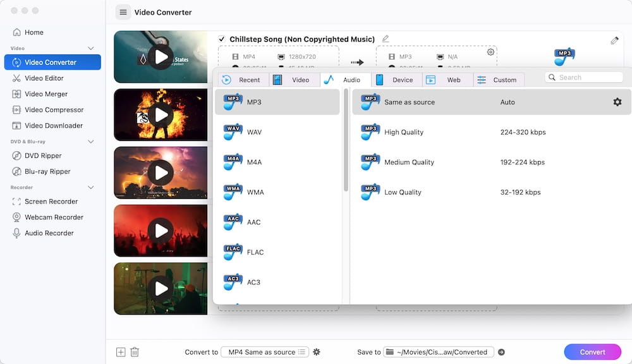Add a file with the plus icon
The image size is (632, 364).
coord(121,352)
